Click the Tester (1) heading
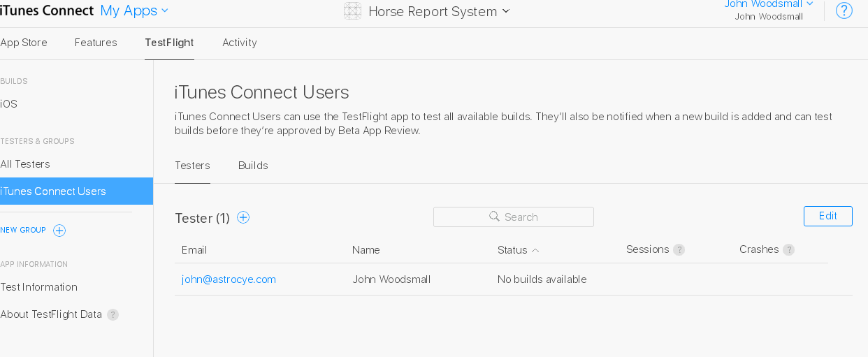 click(203, 218)
